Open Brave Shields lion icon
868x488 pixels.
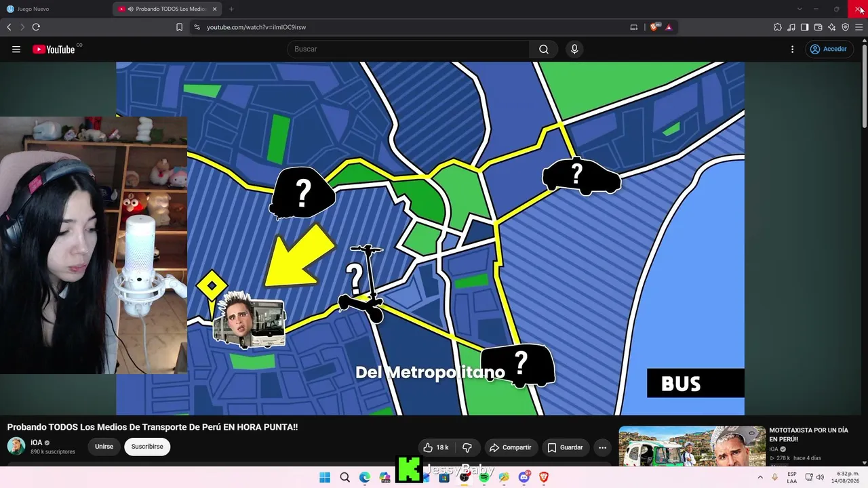coord(654,27)
